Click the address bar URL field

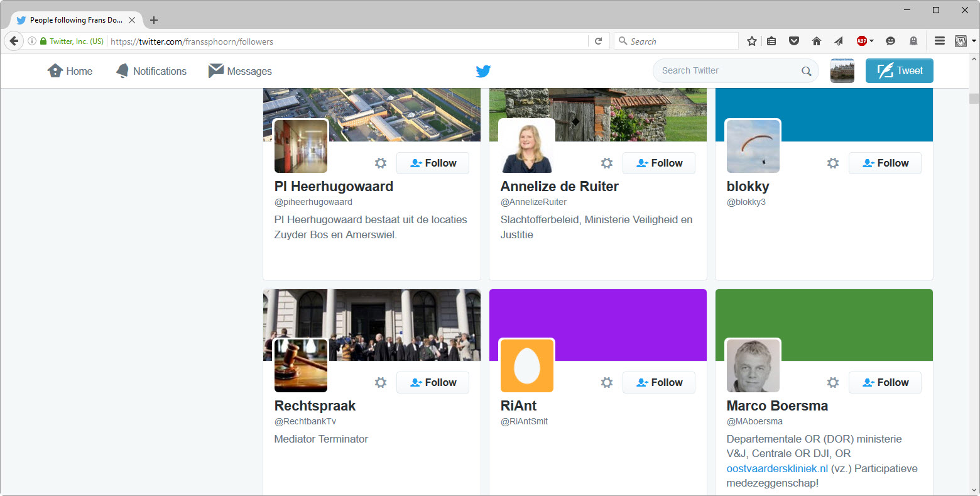click(x=348, y=41)
